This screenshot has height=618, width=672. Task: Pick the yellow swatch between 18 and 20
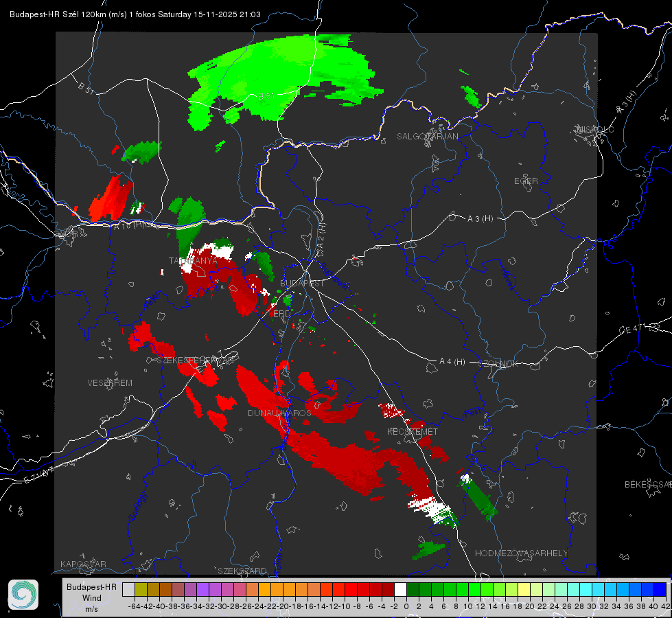(524, 589)
